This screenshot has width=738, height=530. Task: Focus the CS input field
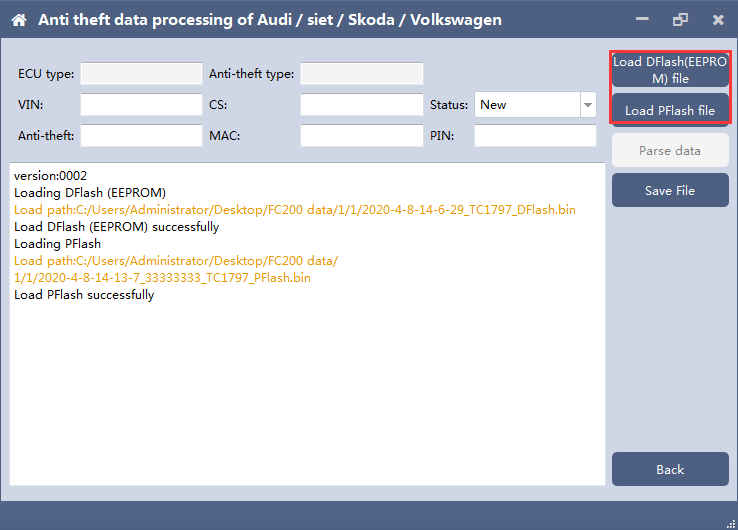pos(362,104)
